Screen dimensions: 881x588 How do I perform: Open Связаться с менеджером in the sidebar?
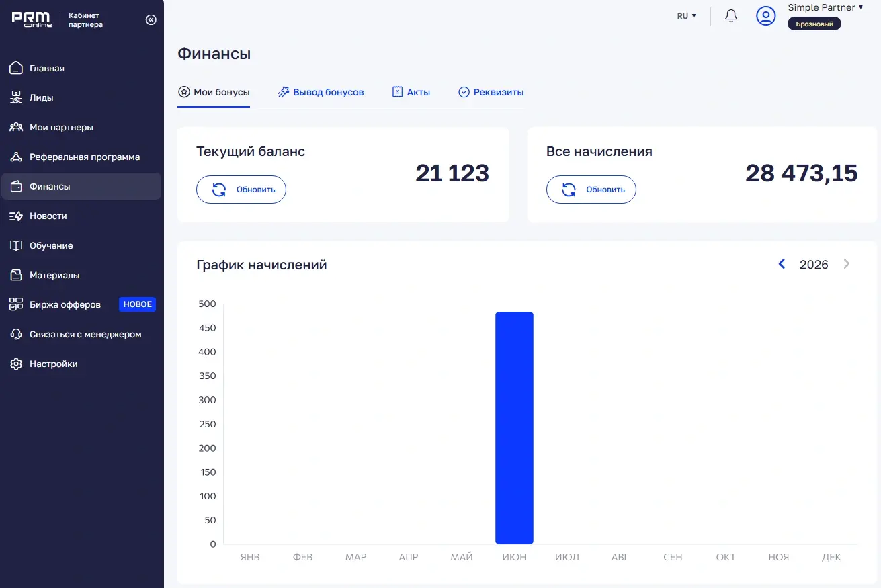tap(81, 334)
